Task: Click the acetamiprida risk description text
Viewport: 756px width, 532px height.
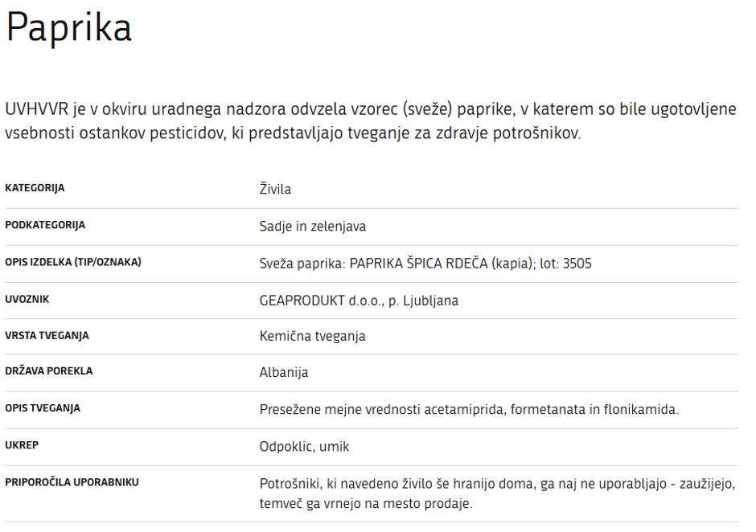Action: pos(469,410)
